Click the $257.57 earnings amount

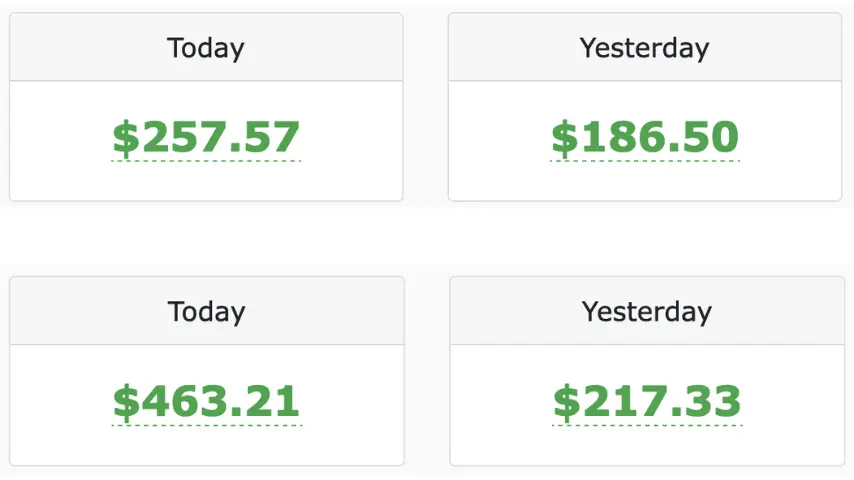coord(206,137)
